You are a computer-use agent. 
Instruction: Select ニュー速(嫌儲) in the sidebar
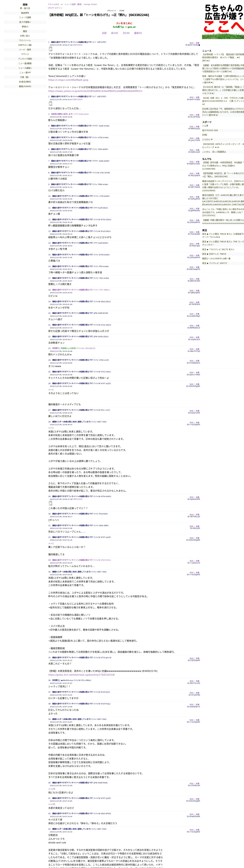click(x=25, y=63)
